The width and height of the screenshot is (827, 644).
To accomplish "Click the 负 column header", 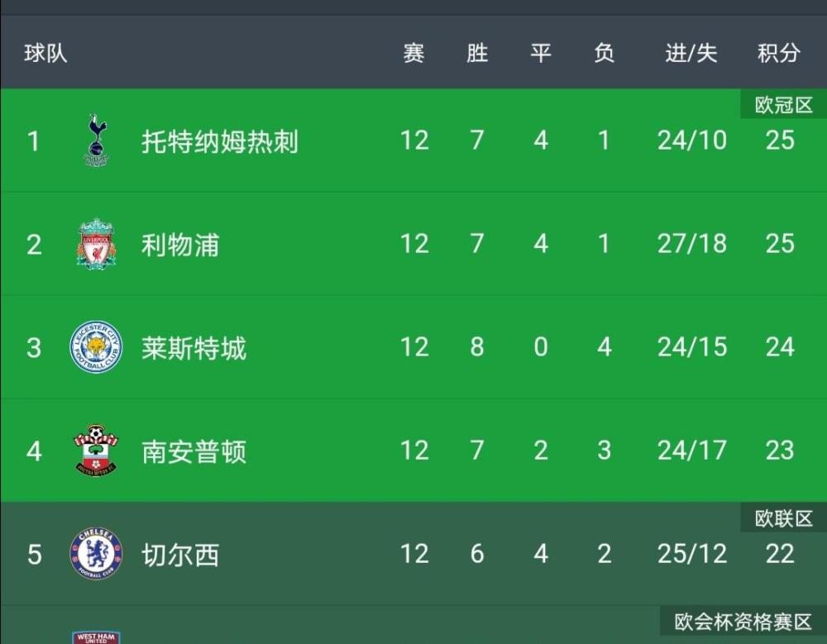I will click(x=605, y=54).
